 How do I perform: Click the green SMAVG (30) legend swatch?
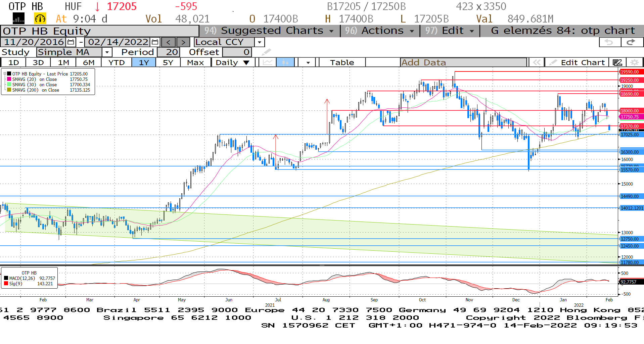click(x=9, y=85)
